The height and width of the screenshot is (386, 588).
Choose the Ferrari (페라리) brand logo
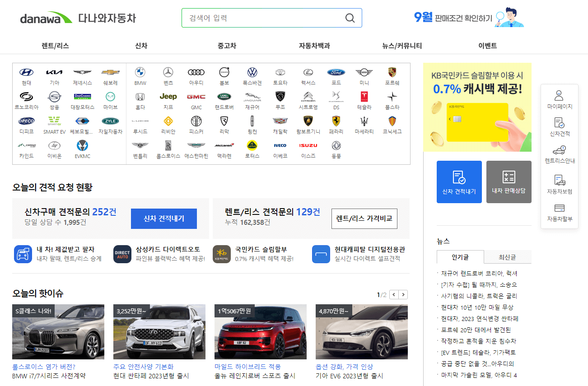tap(336, 121)
